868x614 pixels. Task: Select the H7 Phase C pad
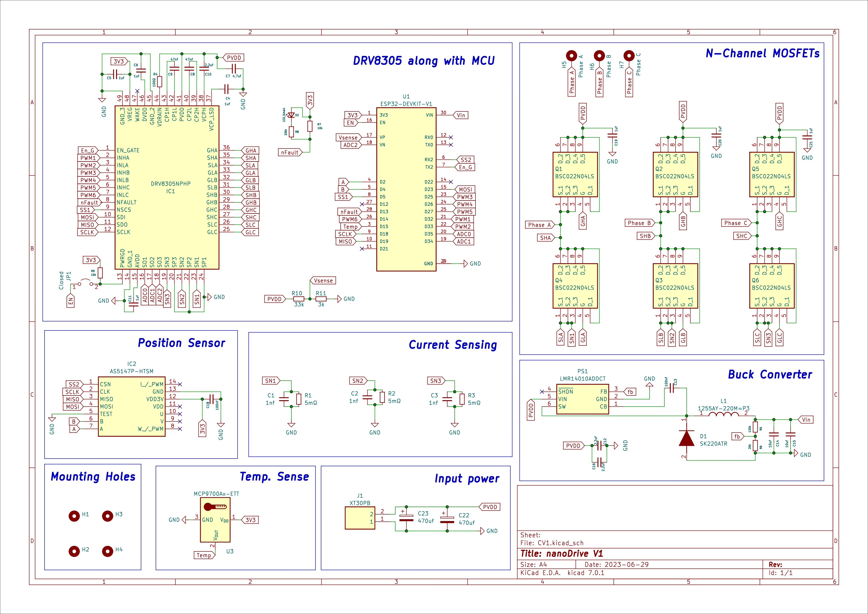coord(629,56)
